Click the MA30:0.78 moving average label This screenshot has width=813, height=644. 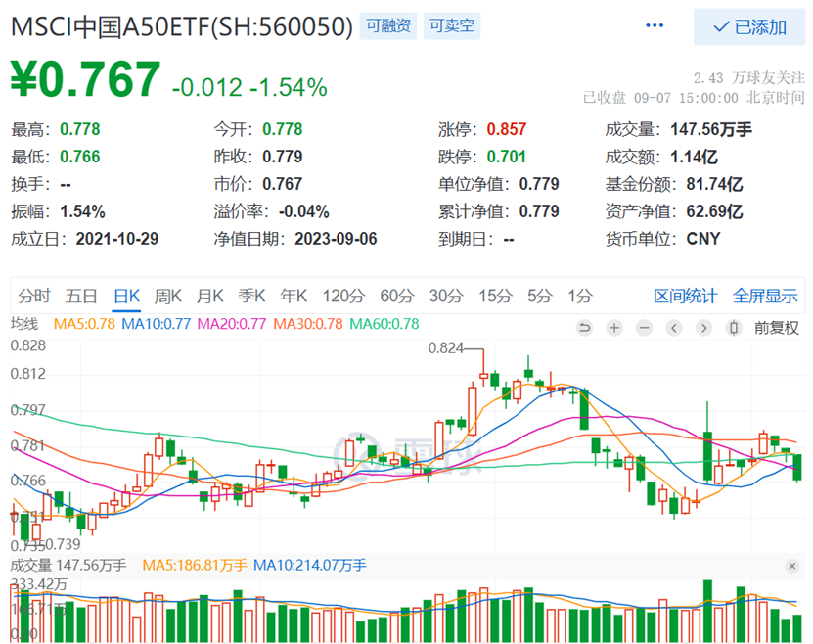(x=308, y=324)
